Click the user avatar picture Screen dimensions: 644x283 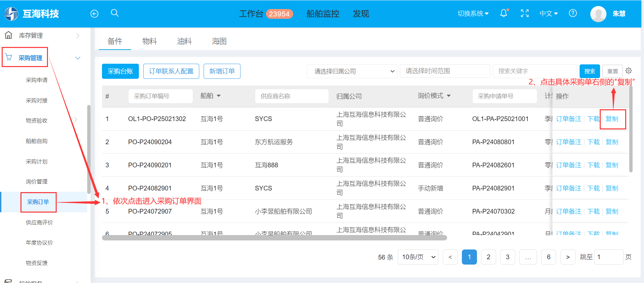coord(598,14)
